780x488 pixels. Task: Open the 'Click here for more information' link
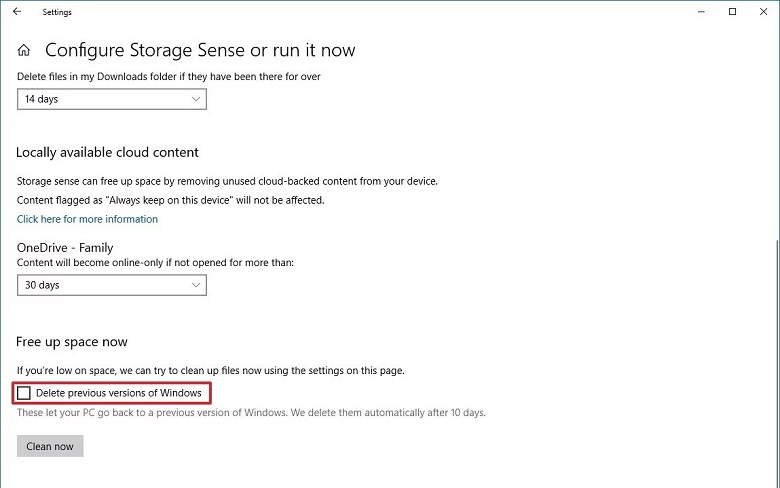[87, 219]
